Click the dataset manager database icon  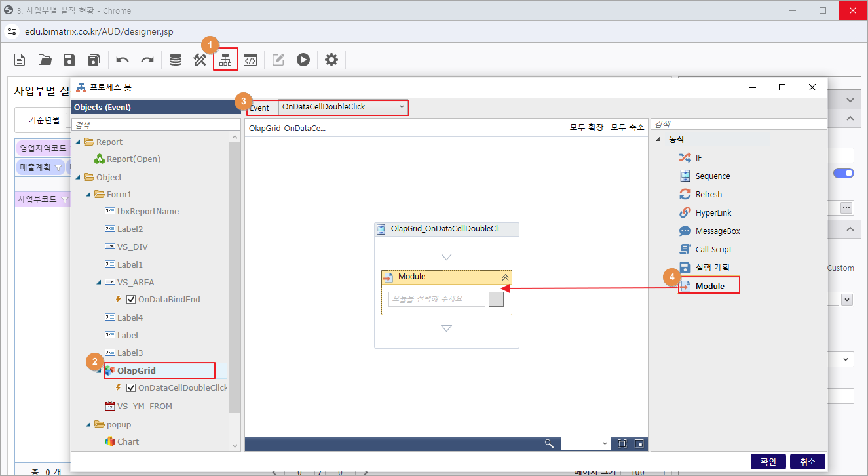pos(176,60)
